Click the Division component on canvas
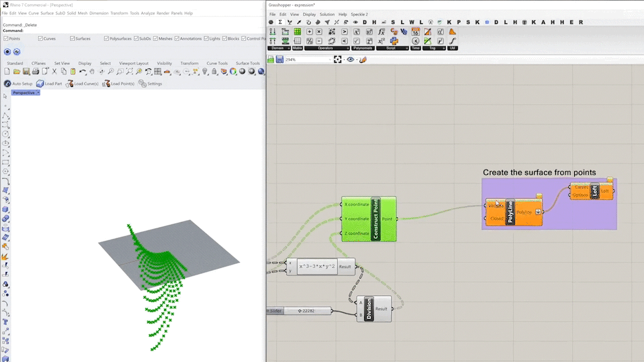644x362 pixels. tap(374, 309)
